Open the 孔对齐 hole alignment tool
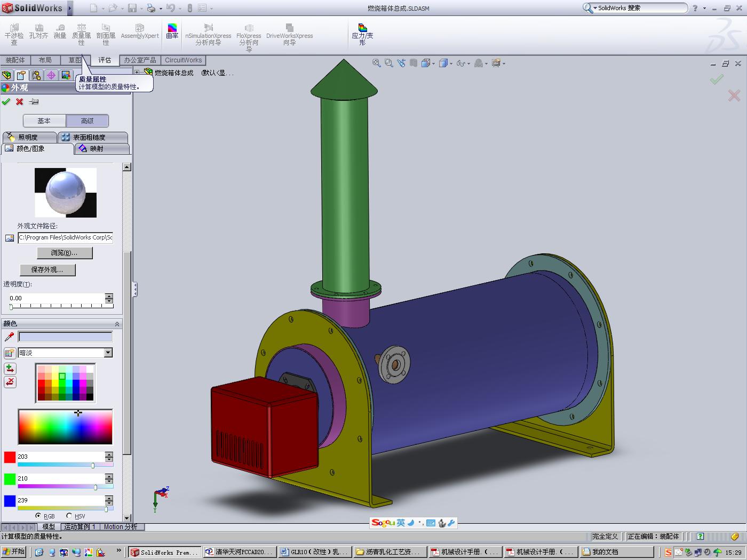 pyautogui.click(x=38, y=31)
